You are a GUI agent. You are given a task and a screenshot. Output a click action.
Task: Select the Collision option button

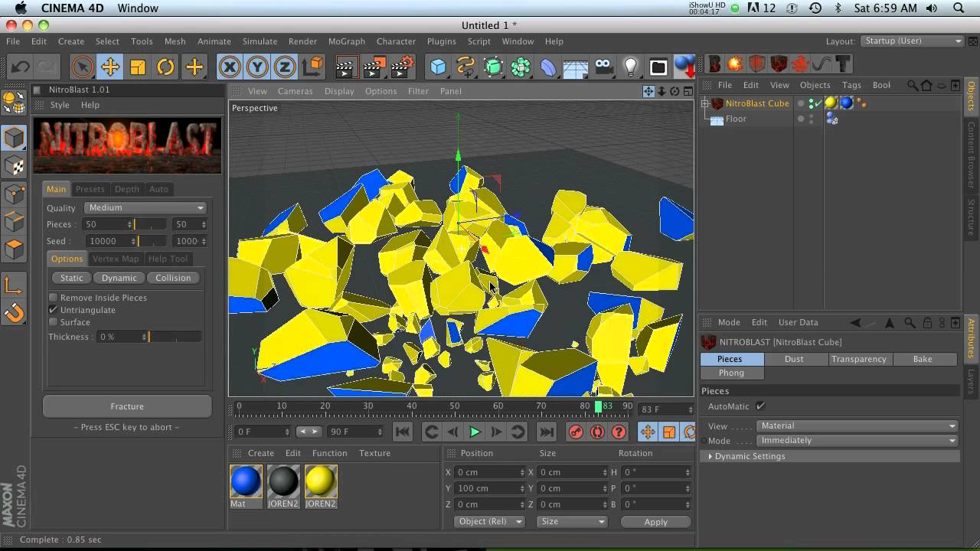coord(173,278)
